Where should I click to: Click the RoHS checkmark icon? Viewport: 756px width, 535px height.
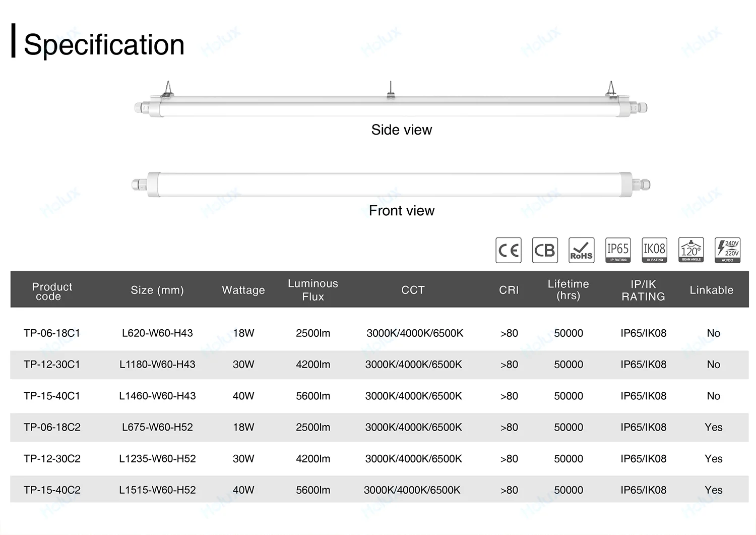point(581,250)
